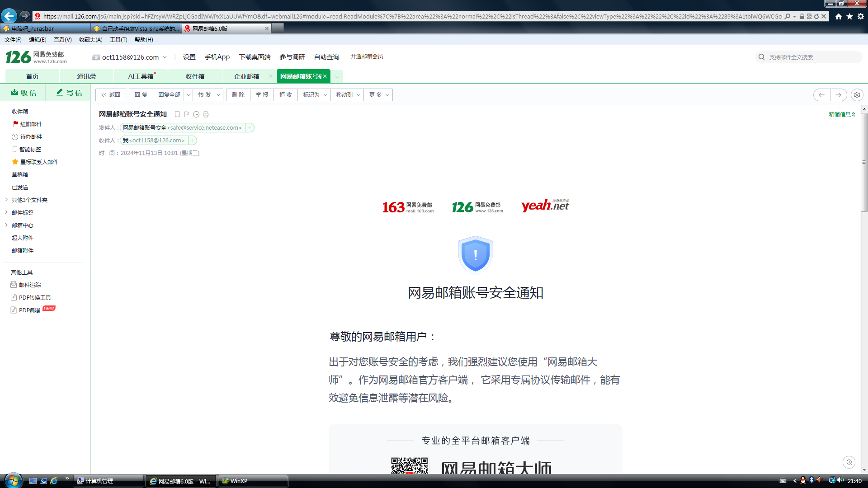The width and height of the screenshot is (868, 488).
Task: Open PDF转换工具 converter tool
Action: pyautogui.click(x=31, y=297)
